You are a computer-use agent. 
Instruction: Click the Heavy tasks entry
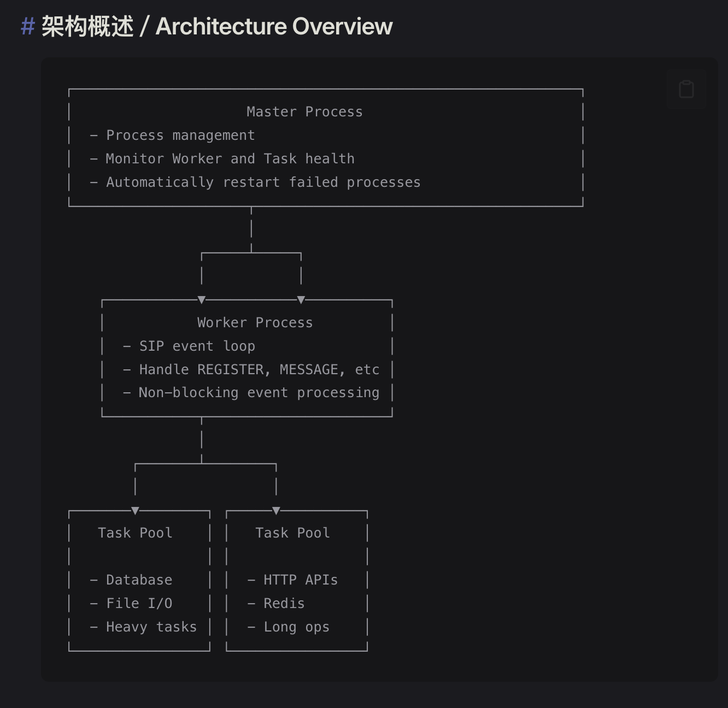coord(151,627)
